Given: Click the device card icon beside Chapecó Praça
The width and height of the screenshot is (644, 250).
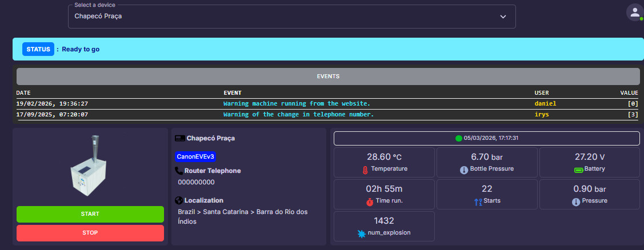Looking at the screenshot, I should point(179,138).
